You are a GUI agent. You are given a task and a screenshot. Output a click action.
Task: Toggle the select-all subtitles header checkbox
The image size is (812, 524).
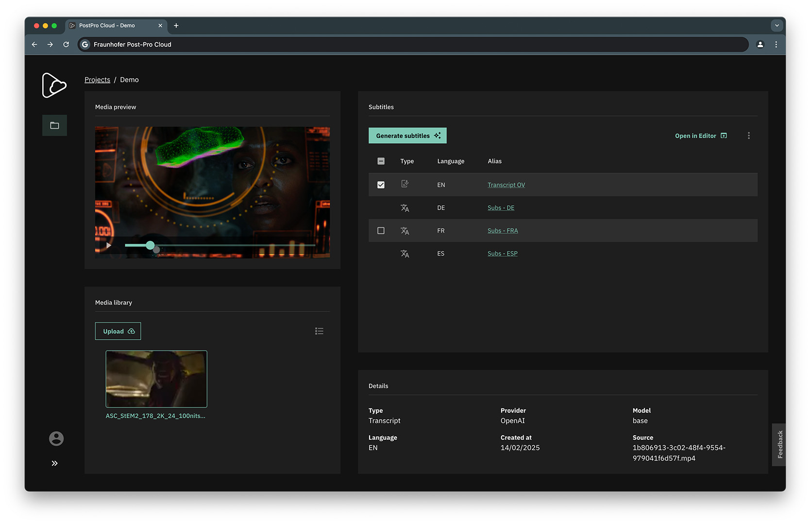381,161
